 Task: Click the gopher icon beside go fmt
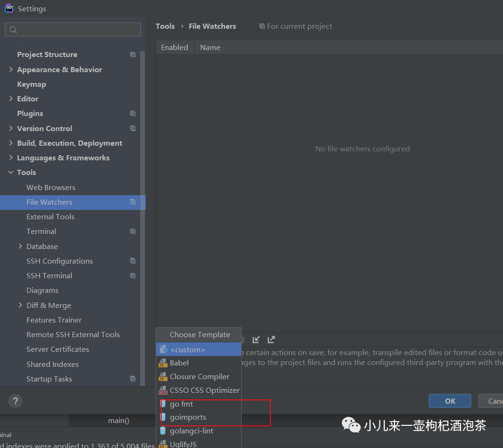[x=163, y=404]
